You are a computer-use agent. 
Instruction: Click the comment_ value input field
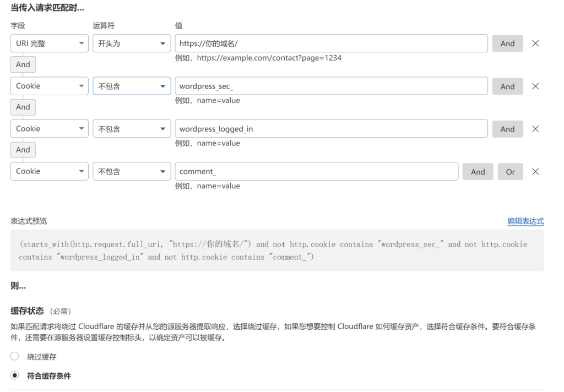click(317, 171)
